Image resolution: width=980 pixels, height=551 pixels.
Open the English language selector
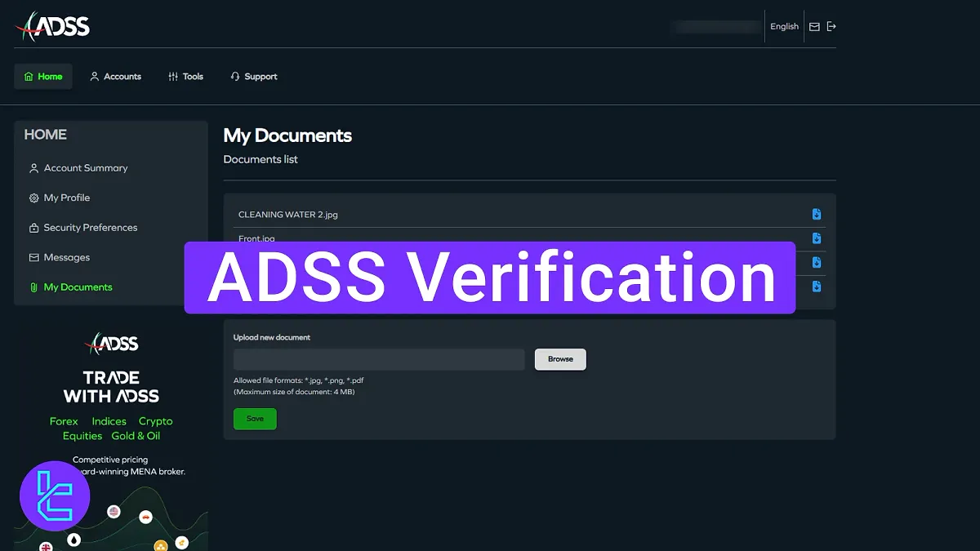(x=784, y=25)
